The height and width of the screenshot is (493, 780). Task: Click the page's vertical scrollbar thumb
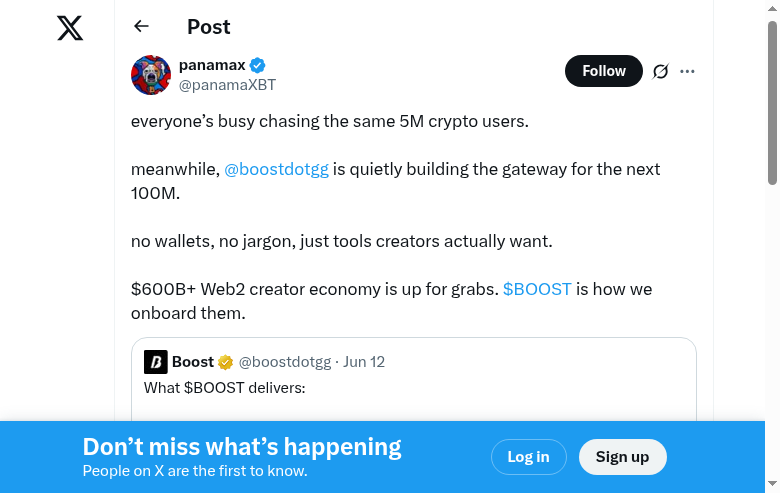pos(772,100)
